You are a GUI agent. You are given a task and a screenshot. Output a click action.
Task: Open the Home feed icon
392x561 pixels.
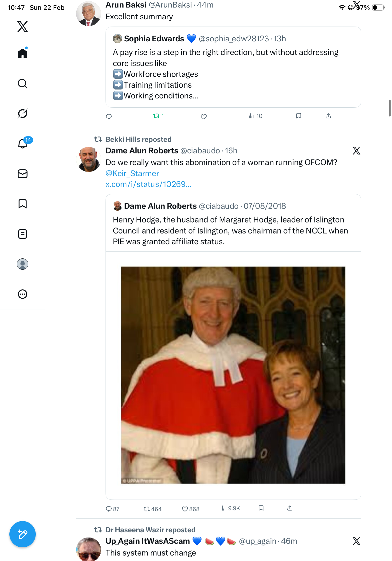click(23, 53)
